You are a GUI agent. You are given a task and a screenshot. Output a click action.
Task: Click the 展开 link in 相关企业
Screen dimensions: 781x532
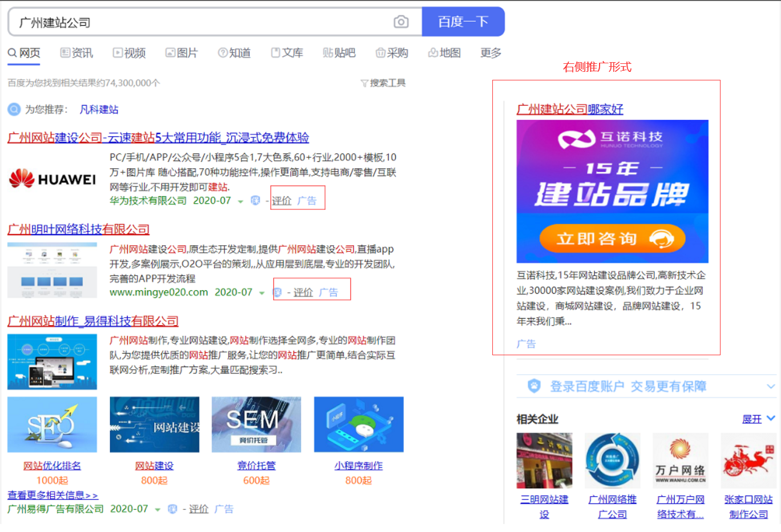coord(752,419)
